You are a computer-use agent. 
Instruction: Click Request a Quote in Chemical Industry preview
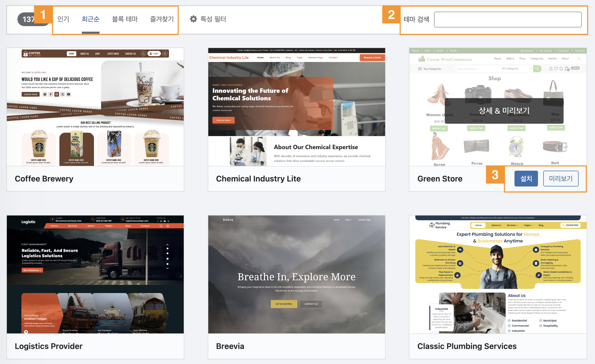click(372, 58)
